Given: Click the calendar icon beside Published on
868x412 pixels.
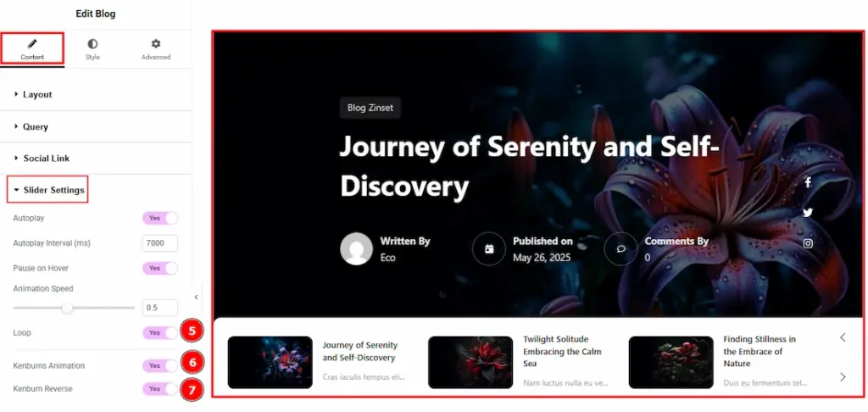Looking at the screenshot, I should coord(489,248).
